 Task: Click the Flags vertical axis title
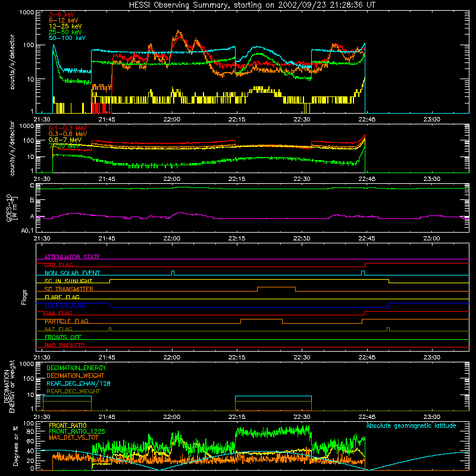click(x=24, y=297)
